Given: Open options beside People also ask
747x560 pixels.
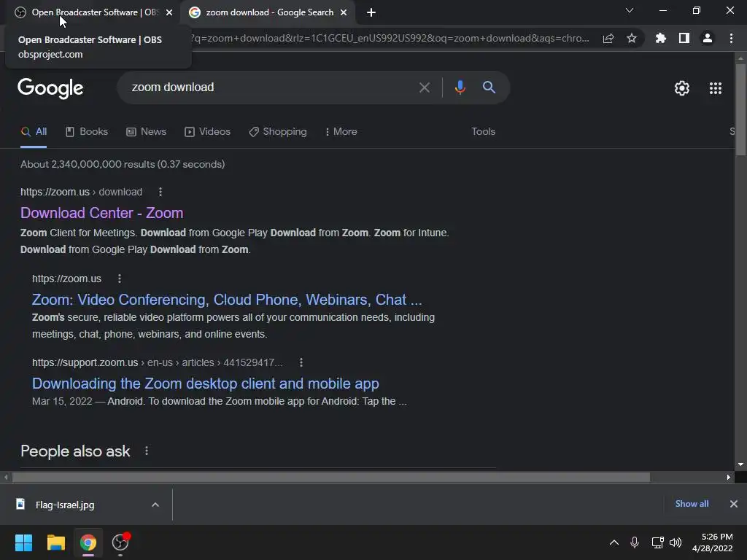Looking at the screenshot, I should (147, 451).
